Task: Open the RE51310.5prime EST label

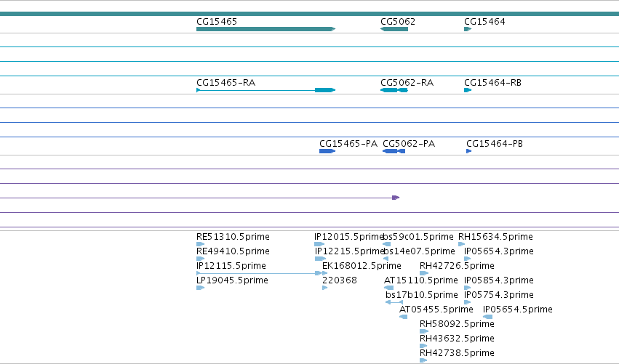Action: pyautogui.click(x=233, y=237)
